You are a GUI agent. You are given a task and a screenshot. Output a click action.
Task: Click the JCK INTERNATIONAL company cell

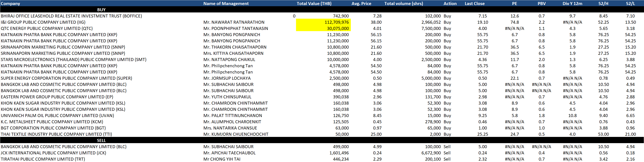tap(54, 153)
